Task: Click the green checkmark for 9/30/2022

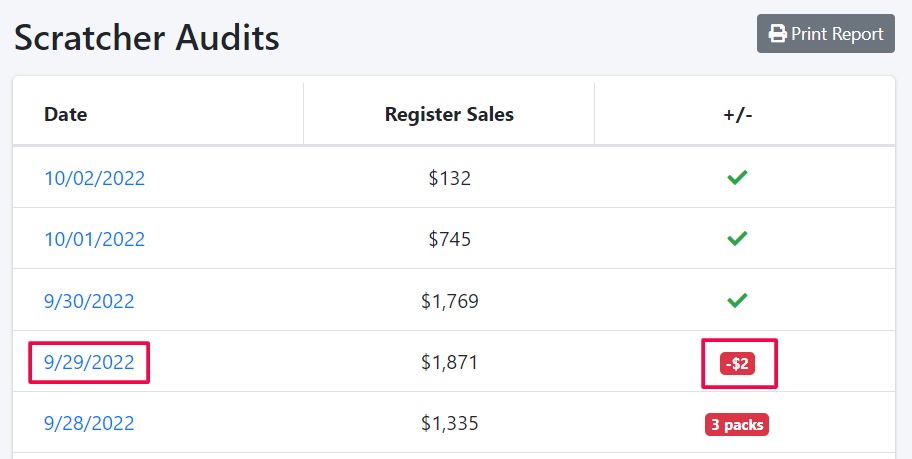Action: coord(737,300)
